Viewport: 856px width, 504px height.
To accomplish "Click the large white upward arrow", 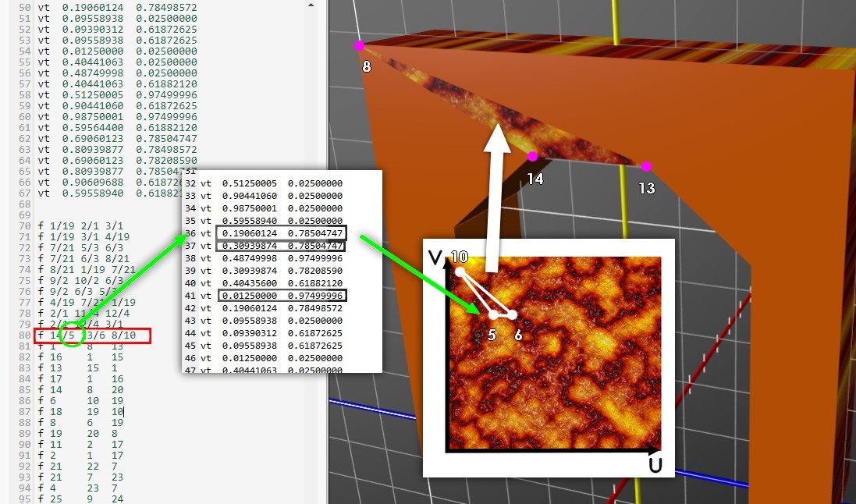I will pyautogui.click(x=492, y=203).
